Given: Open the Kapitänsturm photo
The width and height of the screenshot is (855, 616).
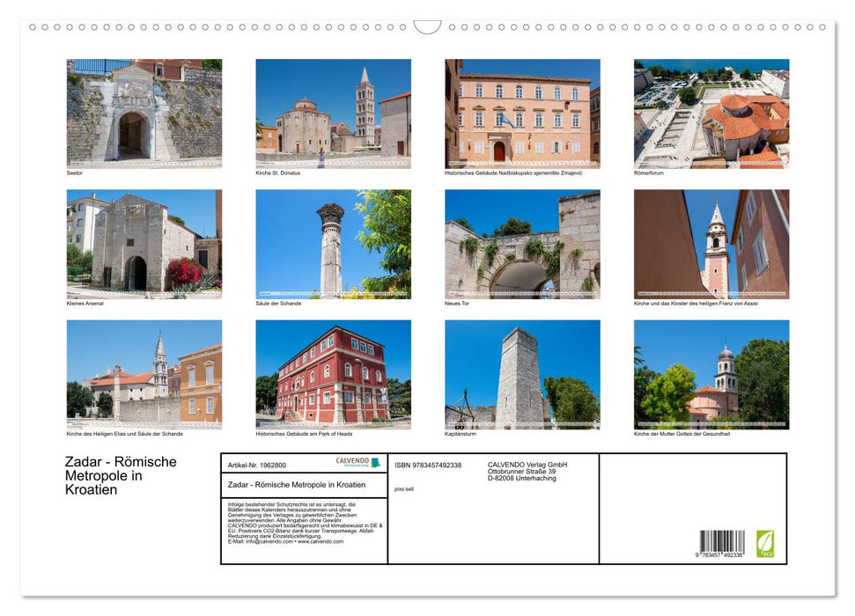Looking at the screenshot, I should pos(522,374).
